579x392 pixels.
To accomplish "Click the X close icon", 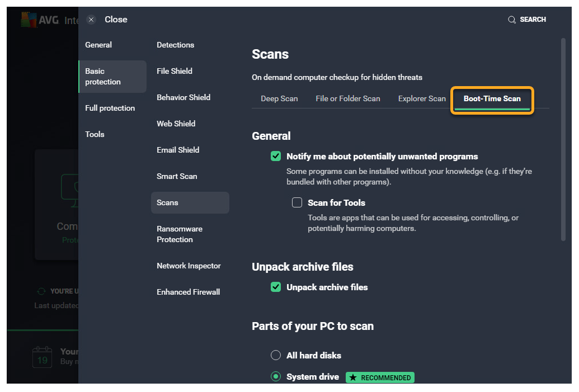I will (92, 20).
